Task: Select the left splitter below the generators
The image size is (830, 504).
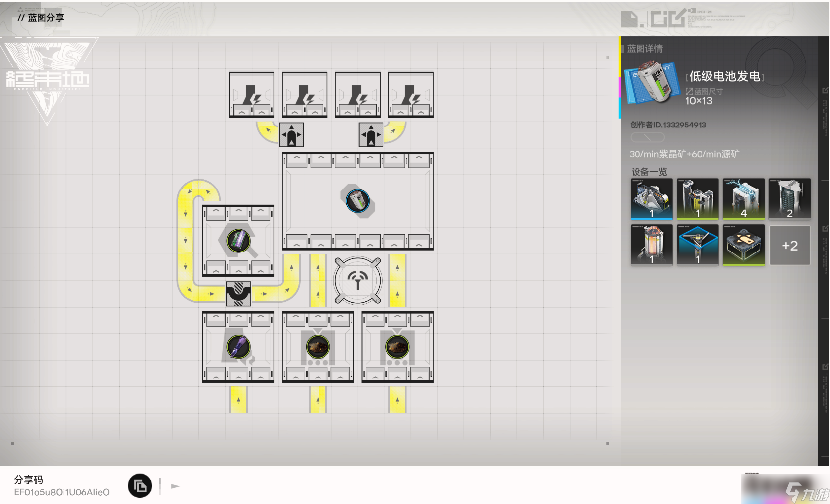Action: pyautogui.click(x=292, y=135)
